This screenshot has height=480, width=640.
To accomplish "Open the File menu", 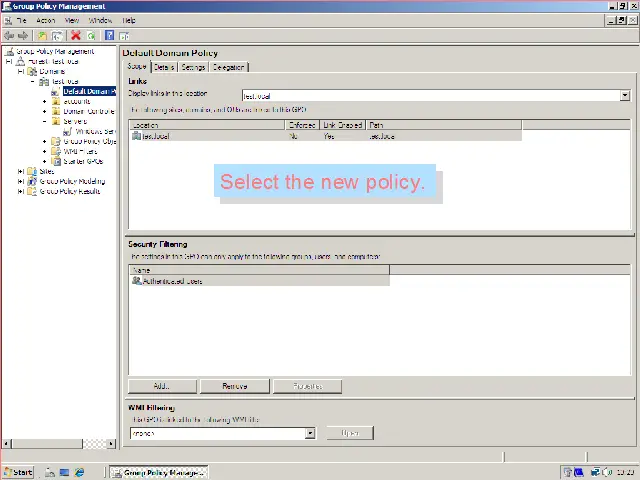I will click(22, 20).
